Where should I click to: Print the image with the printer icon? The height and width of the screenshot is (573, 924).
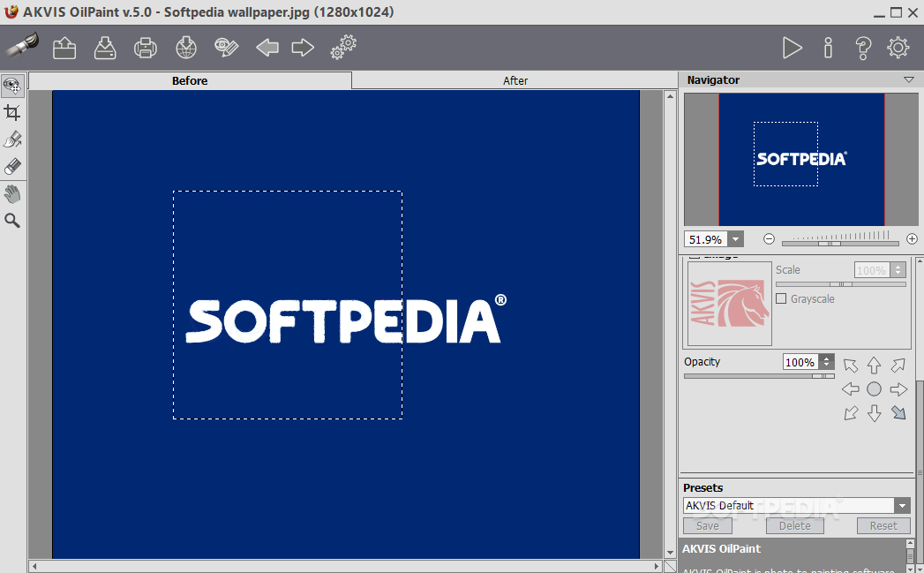pyautogui.click(x=146, y=48)
